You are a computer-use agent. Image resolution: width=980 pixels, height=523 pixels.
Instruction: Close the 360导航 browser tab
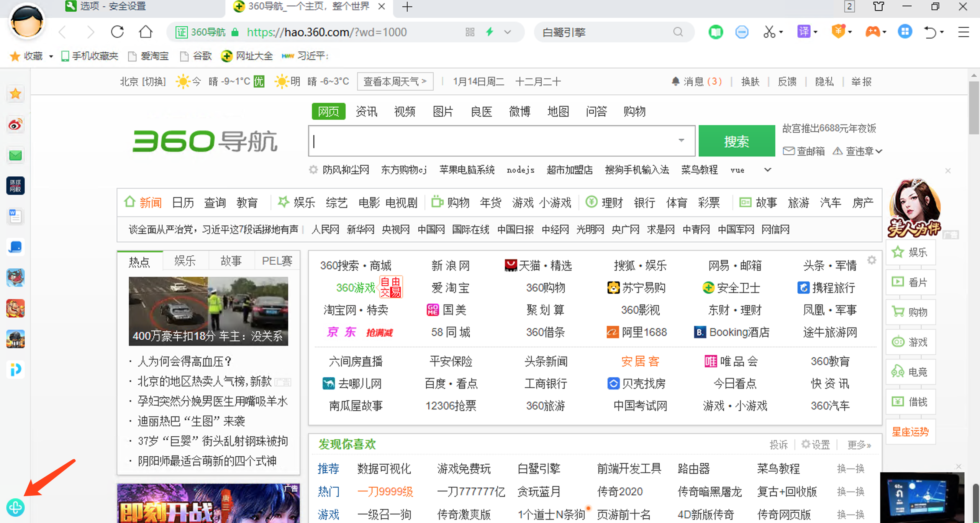coord(382,7)
